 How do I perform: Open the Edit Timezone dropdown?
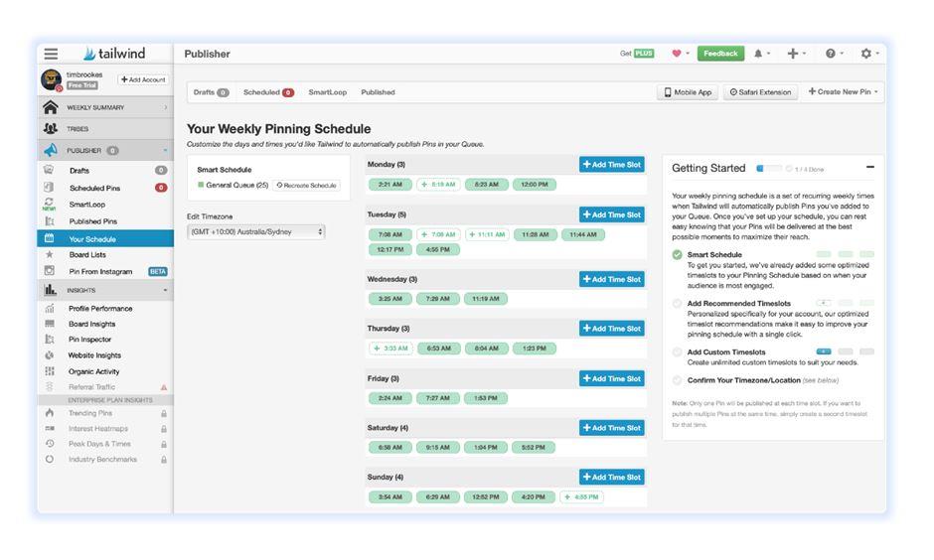[256, 231]
